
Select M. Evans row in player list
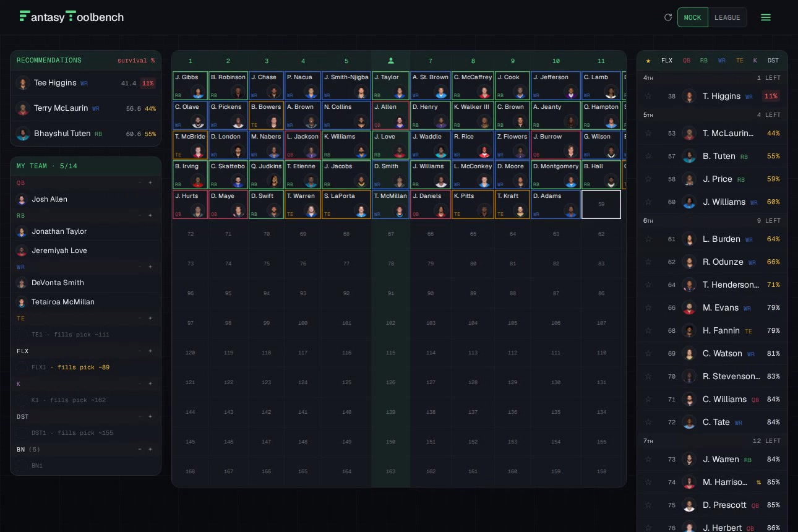(x=712, y=307)
